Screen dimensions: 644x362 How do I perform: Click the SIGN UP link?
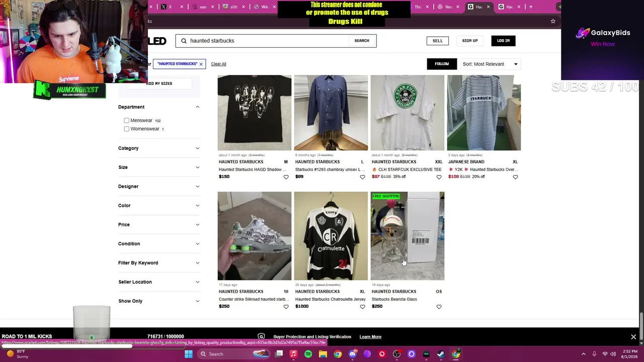click(470, 41)
